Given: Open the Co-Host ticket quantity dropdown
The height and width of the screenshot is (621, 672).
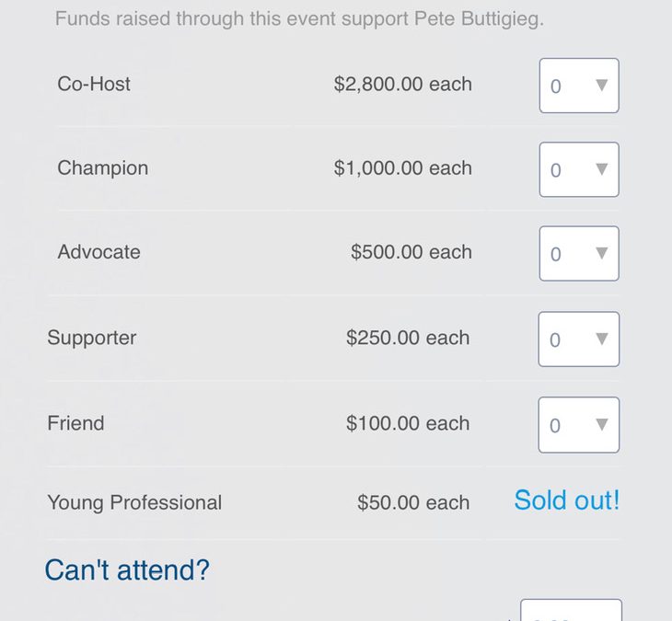Looking at the screenshot, I should pos(578,86).
